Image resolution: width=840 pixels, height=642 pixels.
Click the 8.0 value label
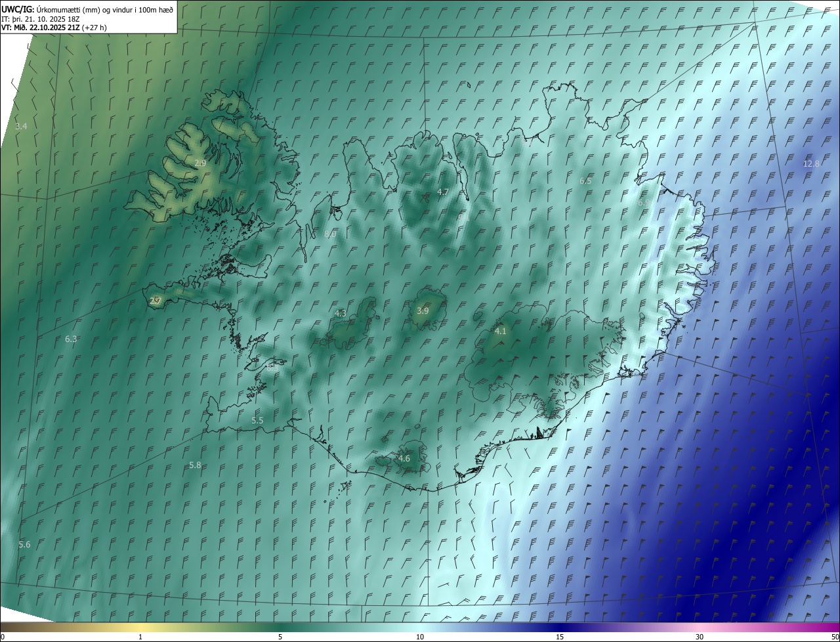point(330,234)
